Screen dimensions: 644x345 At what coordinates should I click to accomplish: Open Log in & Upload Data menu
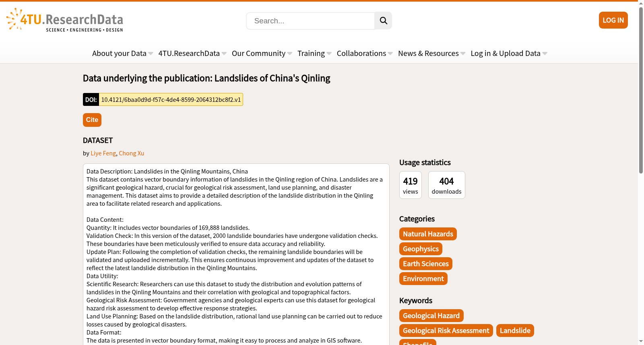[505, 53]
